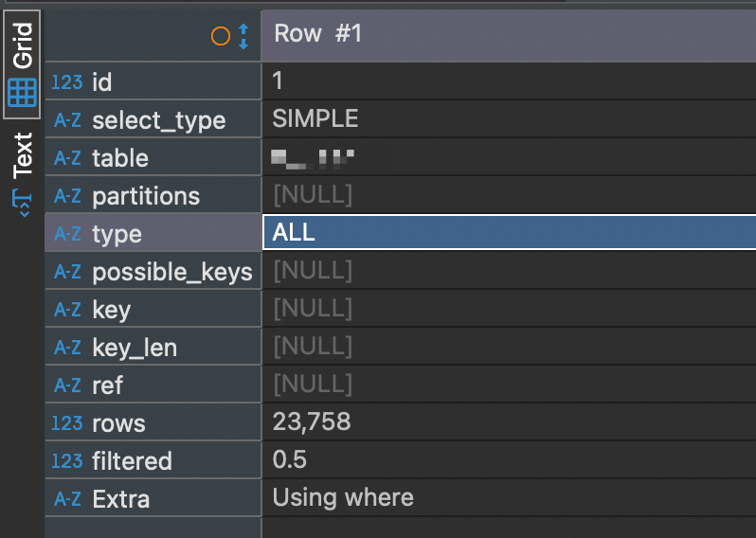Screen dimensions: 756x538
Task: Select the possible_keys row header
Action: 153,272
